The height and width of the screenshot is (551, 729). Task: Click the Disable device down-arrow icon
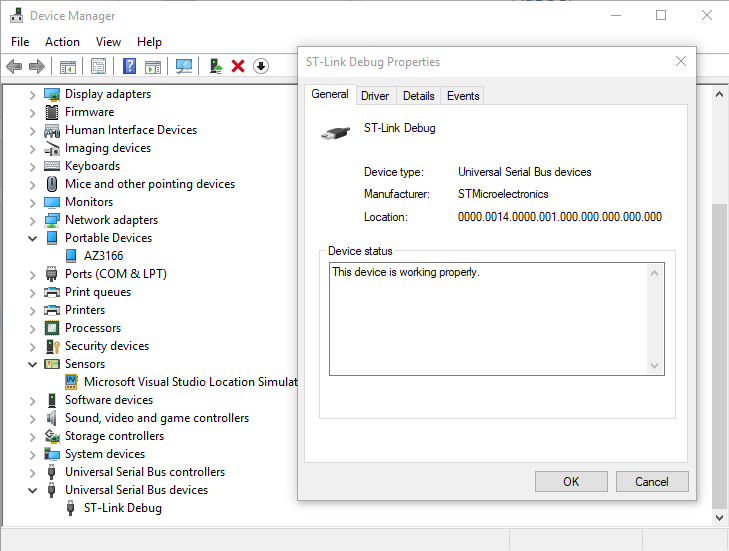pyautogui.click(x=261, y=66)
